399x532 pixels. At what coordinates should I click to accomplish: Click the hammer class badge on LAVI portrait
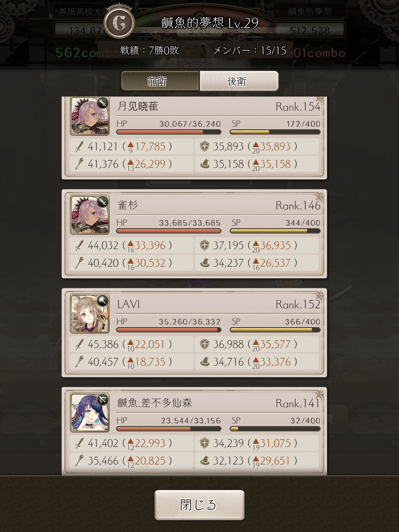coord(103,300)
